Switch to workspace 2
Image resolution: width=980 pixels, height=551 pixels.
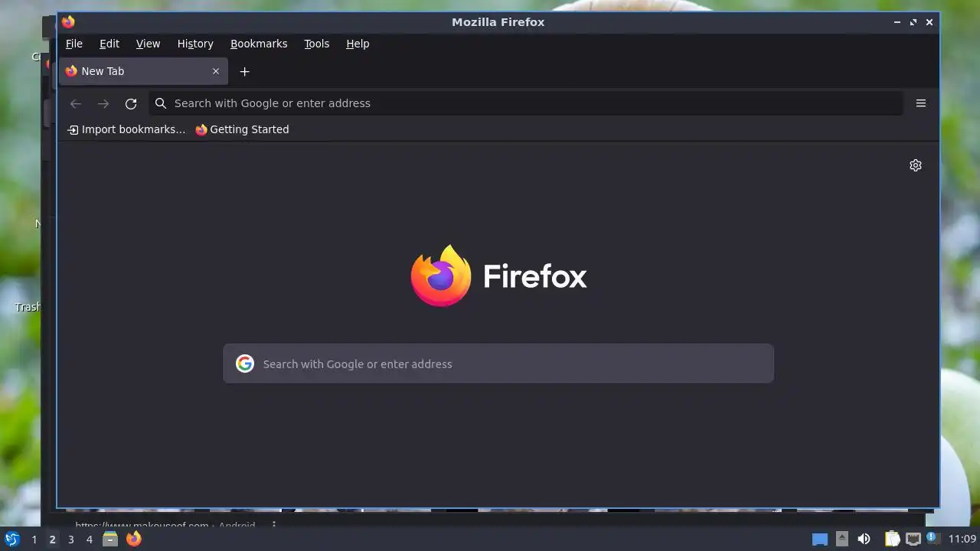(x=52, y=540)
